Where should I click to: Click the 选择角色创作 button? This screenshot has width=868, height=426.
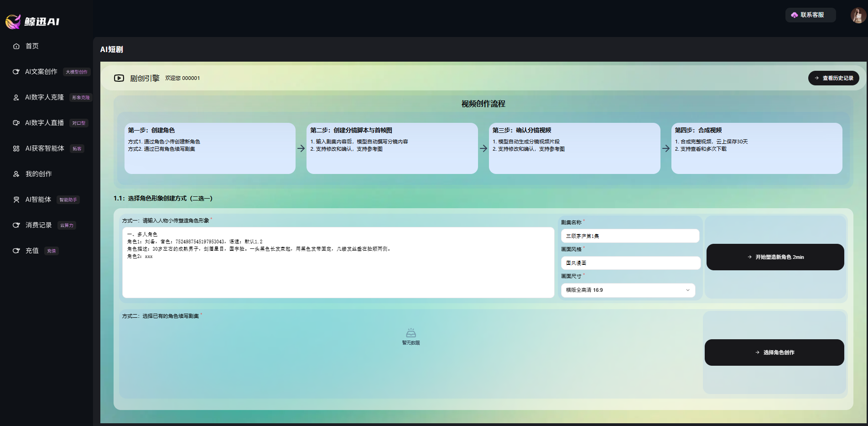point(774,352)
